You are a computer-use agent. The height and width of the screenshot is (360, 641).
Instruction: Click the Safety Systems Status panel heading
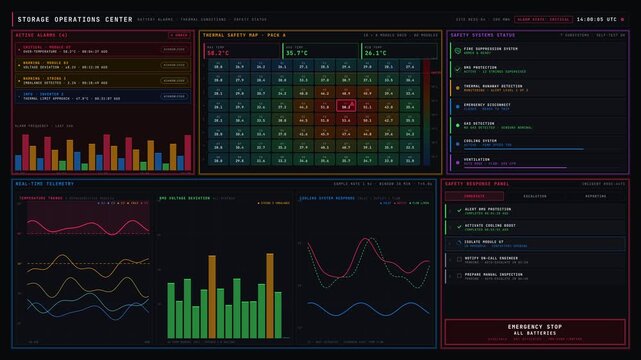click(x=483, y=35)
